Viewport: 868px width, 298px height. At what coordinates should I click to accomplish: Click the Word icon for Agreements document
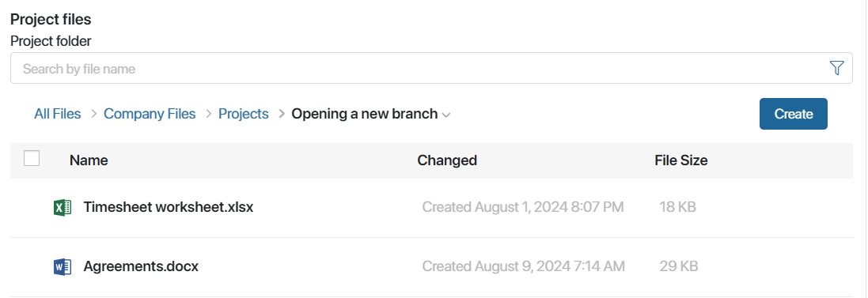63,266
